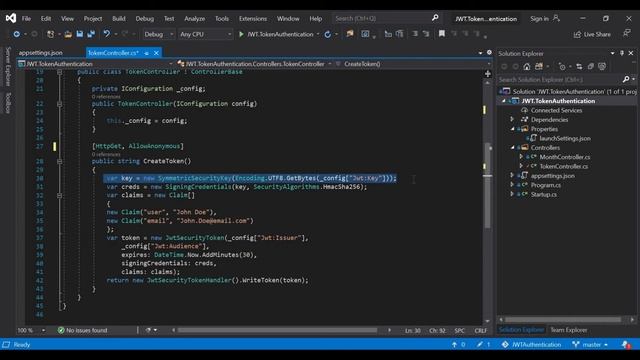This screenshot has width=640, height=360.
Task: Open the Extensions menu
Action: coord(253,18)
